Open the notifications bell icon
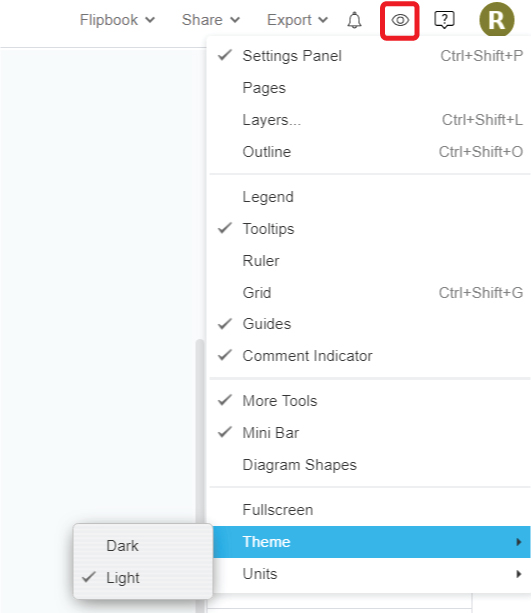 354,20
